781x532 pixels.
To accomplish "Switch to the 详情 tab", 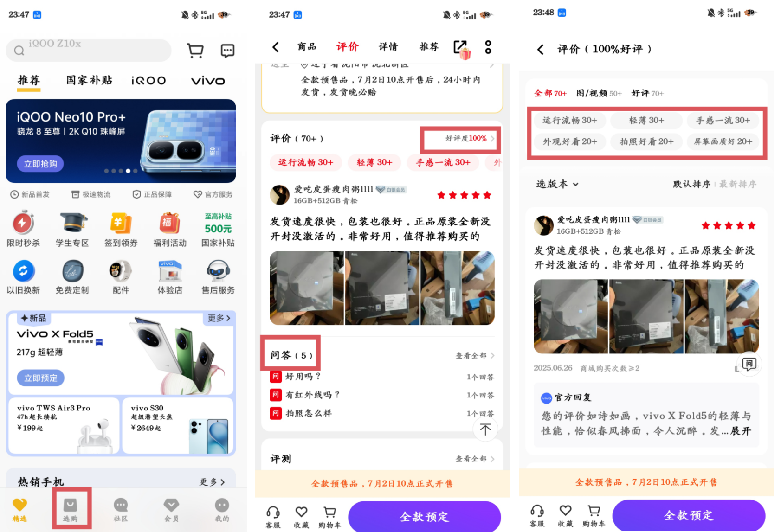I will 388,46.
